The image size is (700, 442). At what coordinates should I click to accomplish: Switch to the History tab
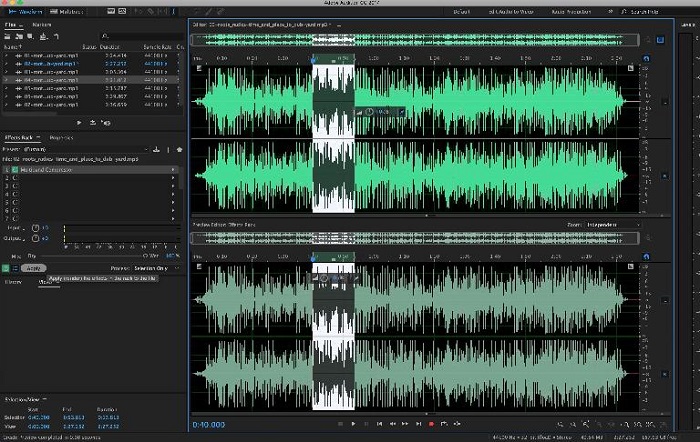click(15, 282)
